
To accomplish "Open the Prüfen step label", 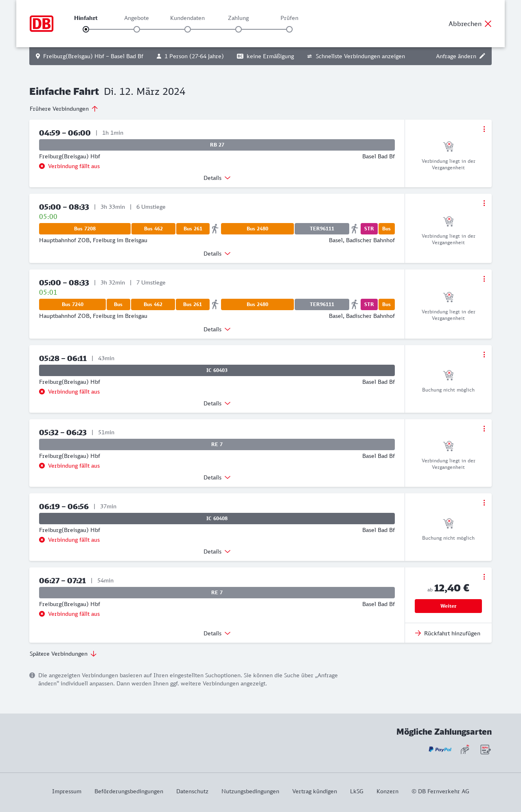I will point(289,18).
